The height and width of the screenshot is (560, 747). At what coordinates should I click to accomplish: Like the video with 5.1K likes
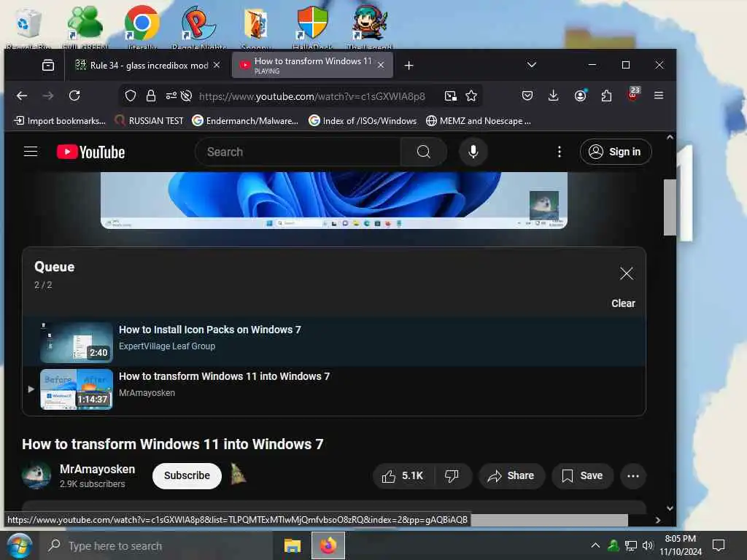(x=403, y=475)
